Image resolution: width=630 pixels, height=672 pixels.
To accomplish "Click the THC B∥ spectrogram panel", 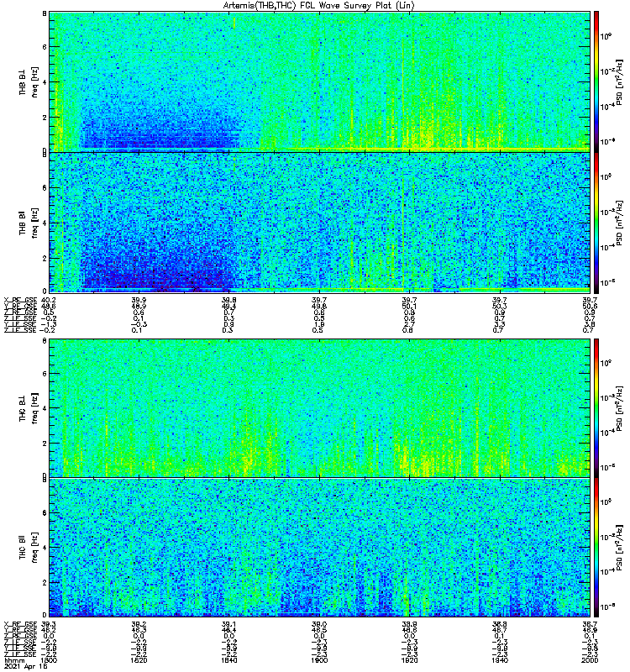I will 319,548.
